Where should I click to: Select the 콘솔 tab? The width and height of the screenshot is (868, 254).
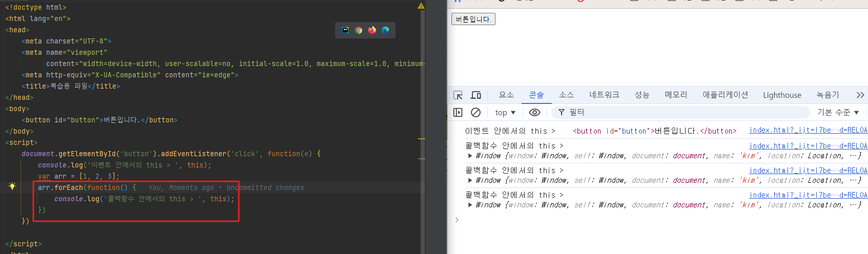536,95
